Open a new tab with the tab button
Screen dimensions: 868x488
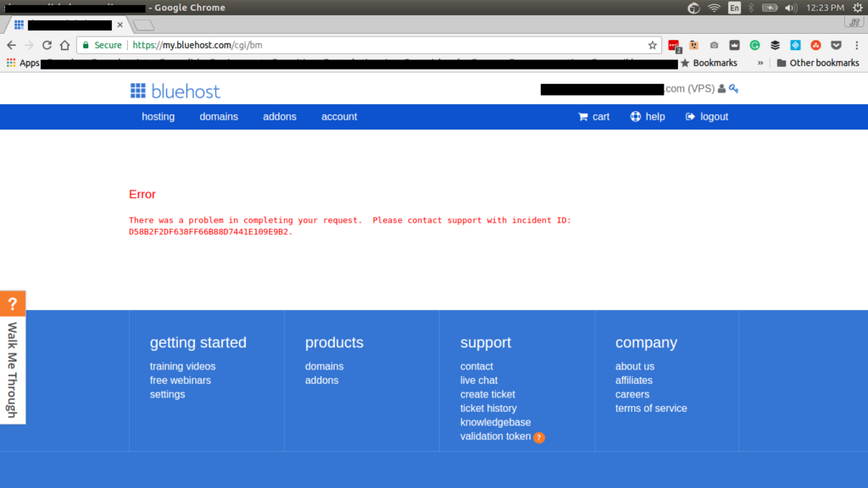point(143,25)
